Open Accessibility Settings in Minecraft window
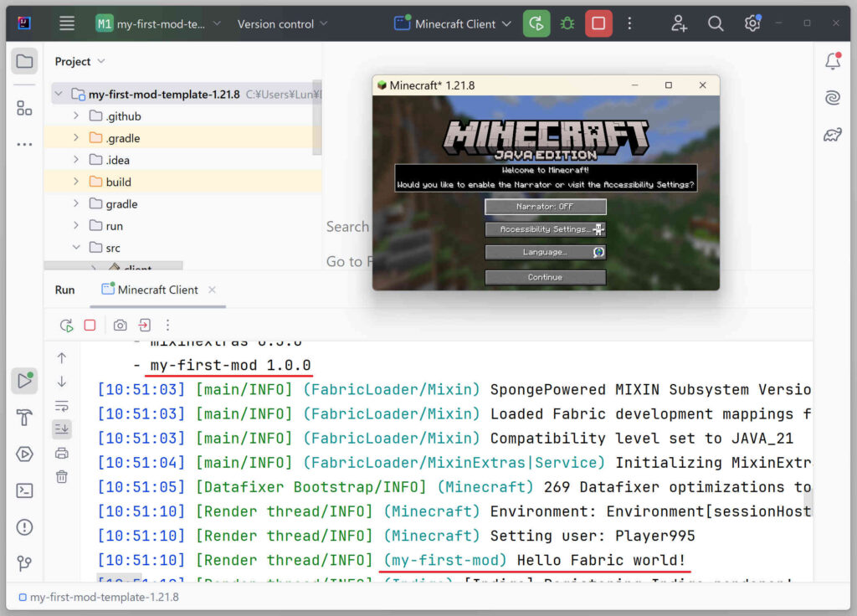 click(546, 229)
